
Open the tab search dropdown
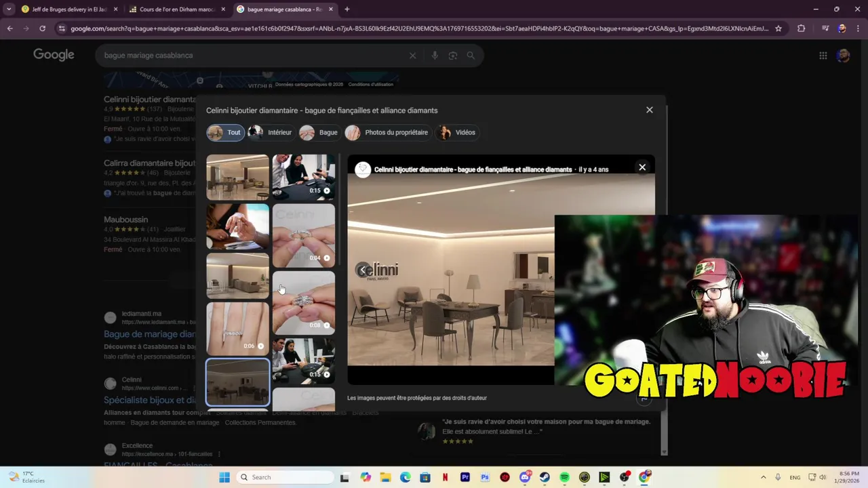point(9,9)
